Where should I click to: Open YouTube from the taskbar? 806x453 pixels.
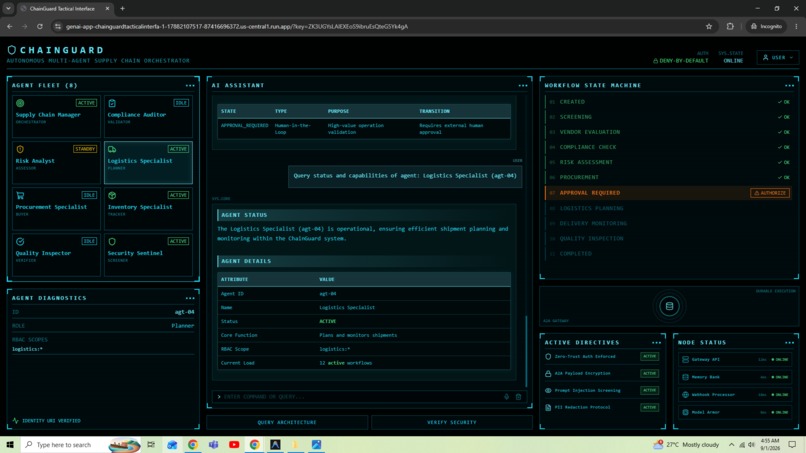coord(234,445)
